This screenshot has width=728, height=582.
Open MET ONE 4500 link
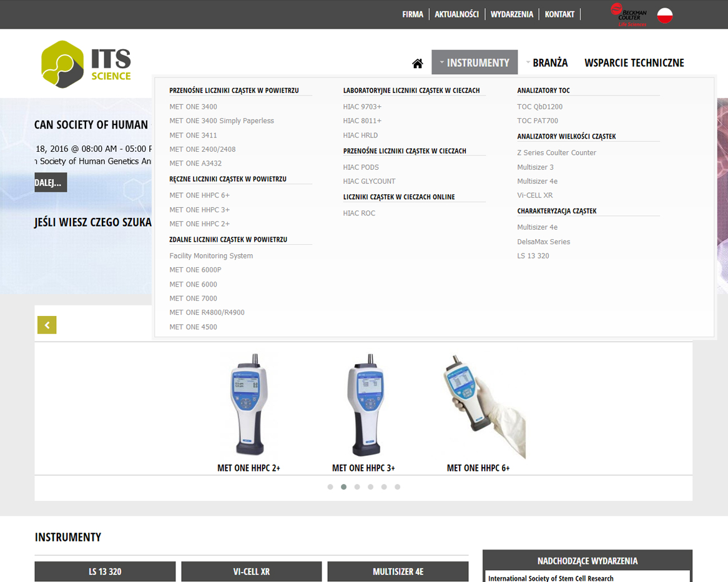[x=193, y=327]
